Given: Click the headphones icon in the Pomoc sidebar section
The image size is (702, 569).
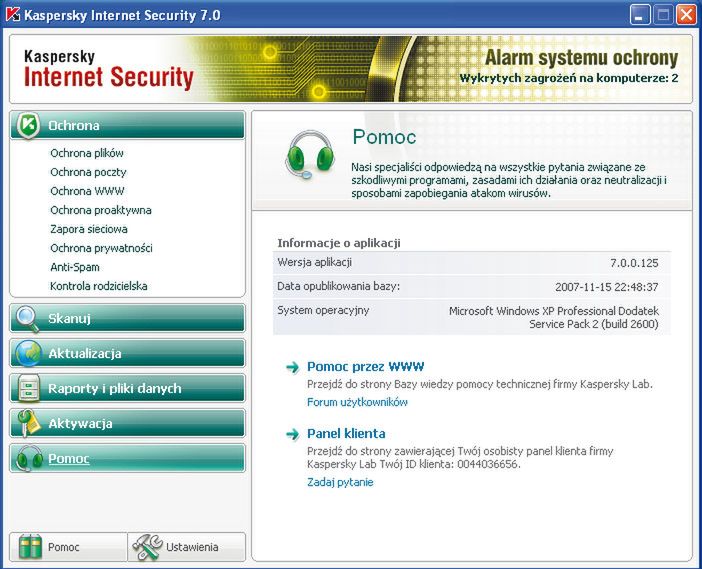Looking at the screenshot, I should point(29,458).
